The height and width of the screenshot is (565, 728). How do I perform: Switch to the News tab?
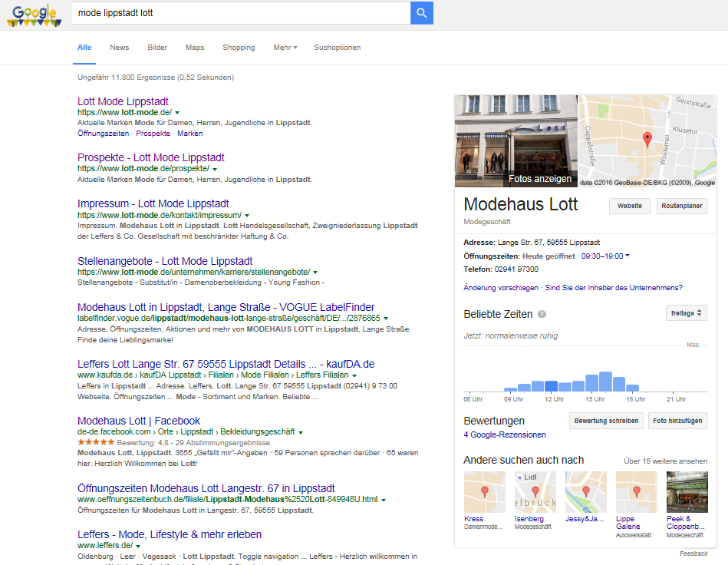pos(120,48)
